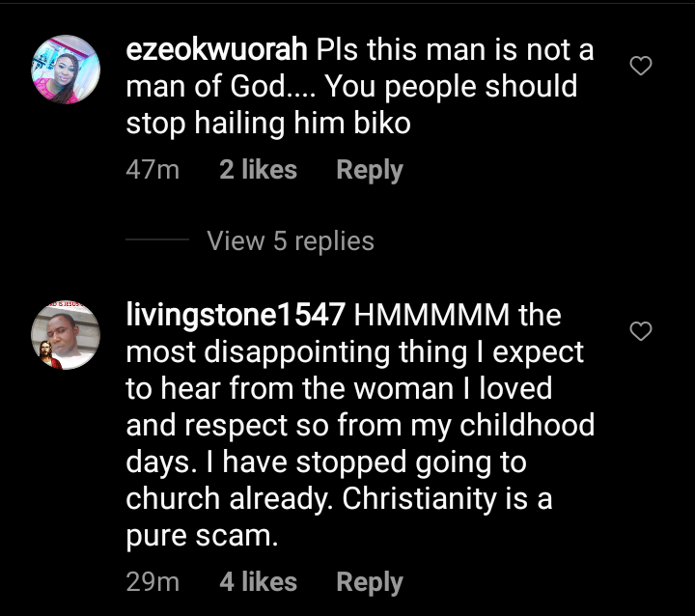Show who gave 4 likes
The image size is (695, 616).
[258, 581]
